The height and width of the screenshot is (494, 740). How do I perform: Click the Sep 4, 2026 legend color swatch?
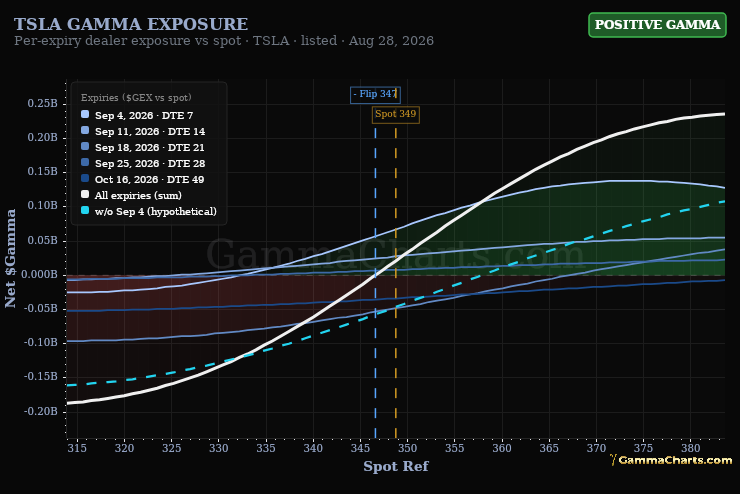85,114
